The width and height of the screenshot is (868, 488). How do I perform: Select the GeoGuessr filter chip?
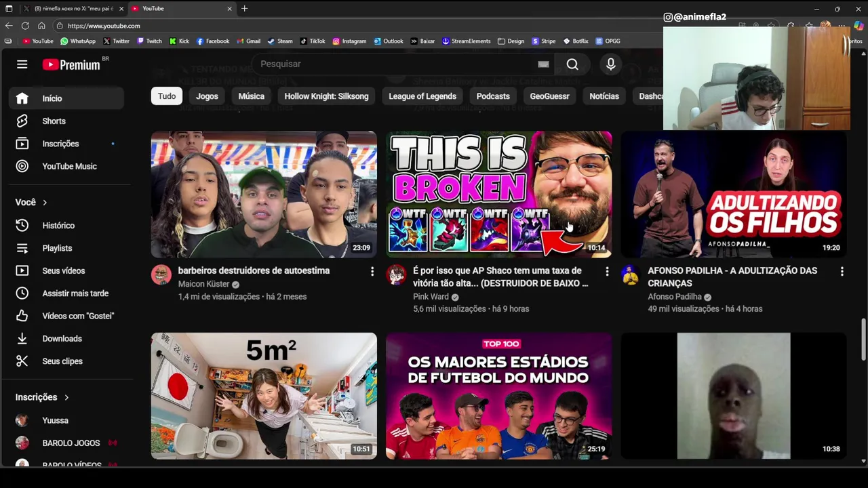pos(549,96)
